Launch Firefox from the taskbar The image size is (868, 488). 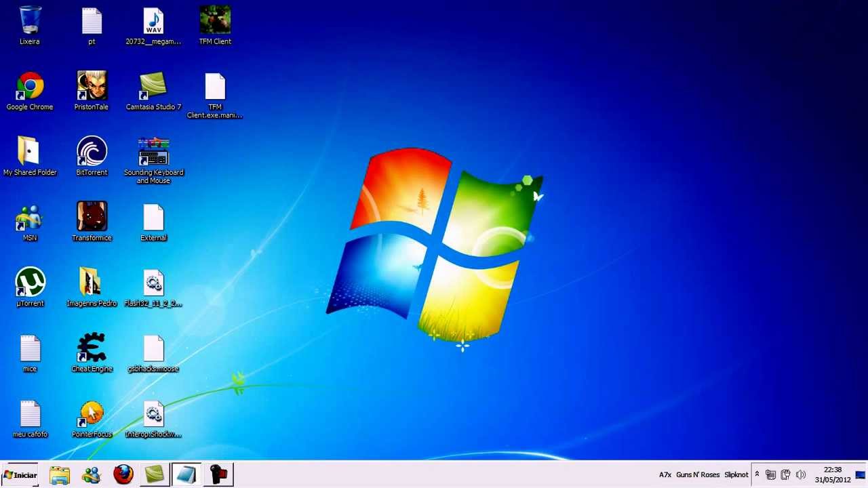tap(123, 474)
